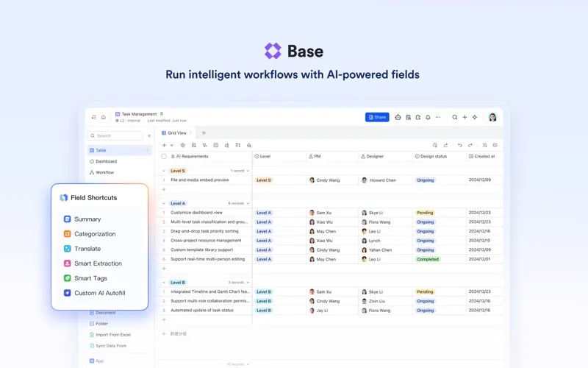The image size is (588, 368).
Task: Click the redo arrow in the toolbar
Action: pyautogui.click(x=470, y=145)
